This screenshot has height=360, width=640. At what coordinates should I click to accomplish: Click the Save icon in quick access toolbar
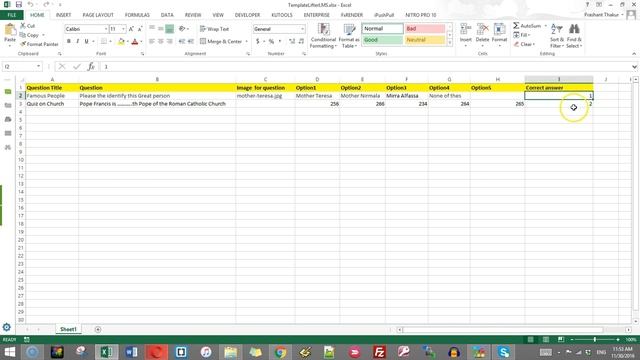coord(18,4)
